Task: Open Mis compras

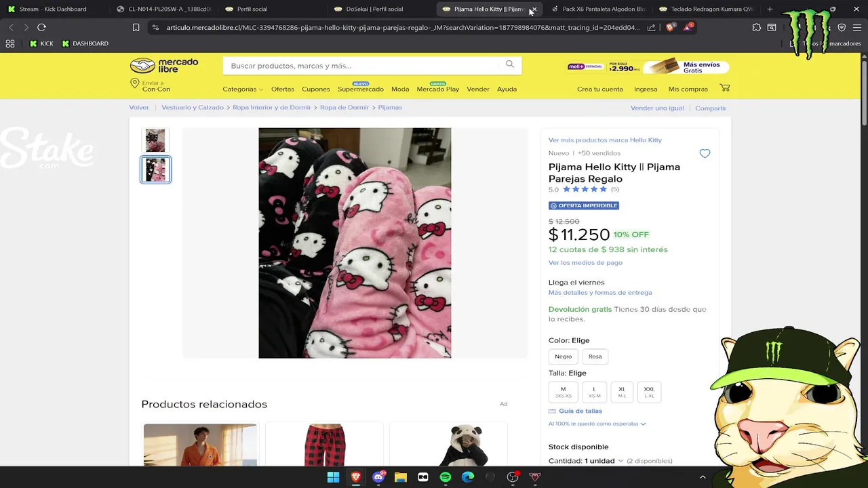Action: [x=688, y=89]
